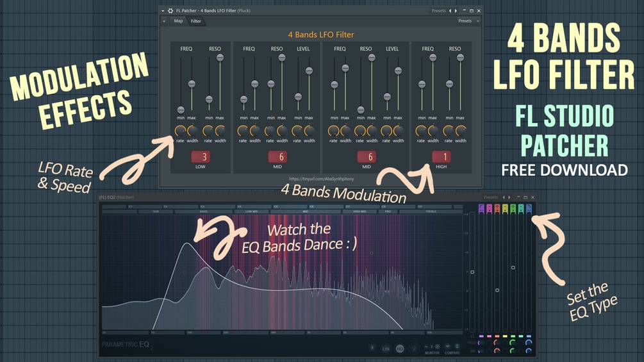The image size is (644, 362).
Task: Open the Presets dropdown below the title bar
Action: [x=468, y=21]
